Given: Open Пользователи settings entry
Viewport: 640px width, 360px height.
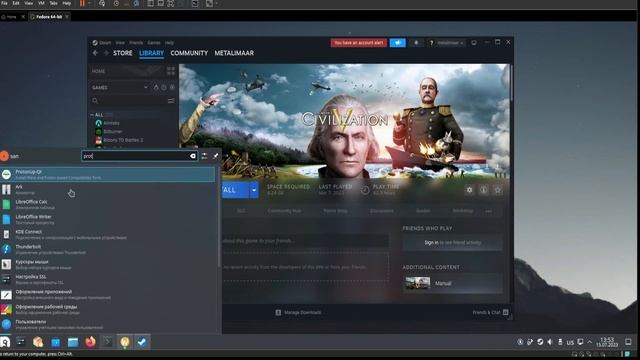Looking at the screenshot, I should [x=108, y=324].
